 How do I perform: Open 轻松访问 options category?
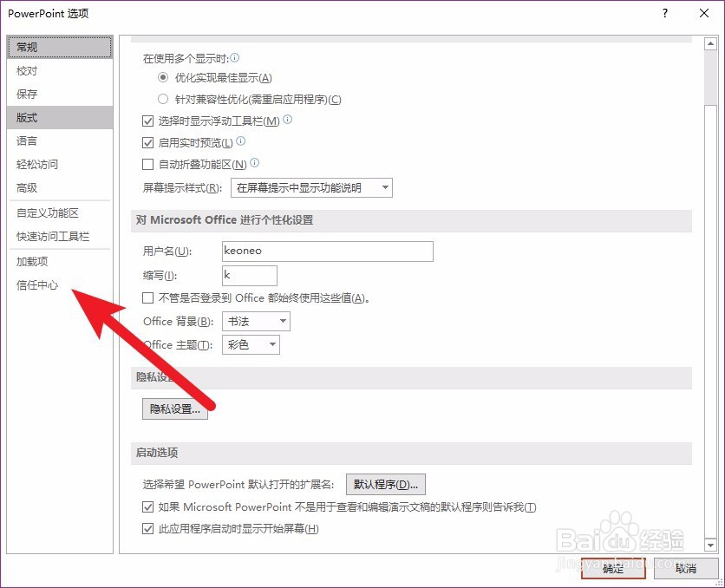[60, 164]
